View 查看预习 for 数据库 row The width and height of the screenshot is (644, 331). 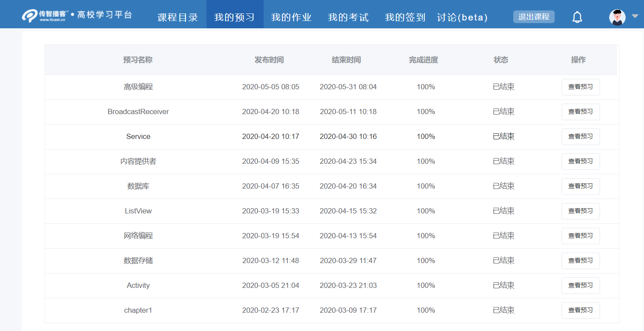click(x=580, y=186)
